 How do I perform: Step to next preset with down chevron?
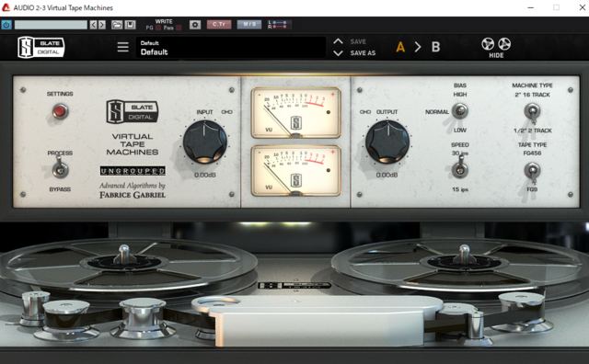pos(338,53)
